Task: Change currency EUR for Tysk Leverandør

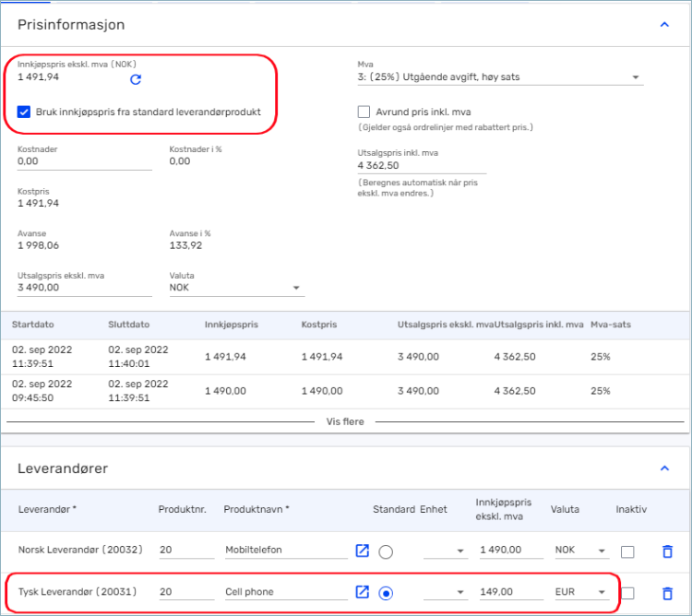Action: 581,592
